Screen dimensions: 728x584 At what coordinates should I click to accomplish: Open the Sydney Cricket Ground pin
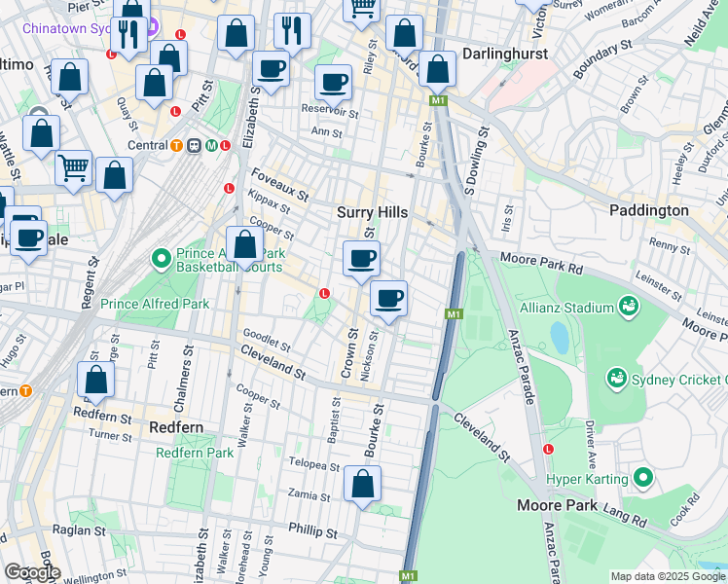tap(615, 378)
